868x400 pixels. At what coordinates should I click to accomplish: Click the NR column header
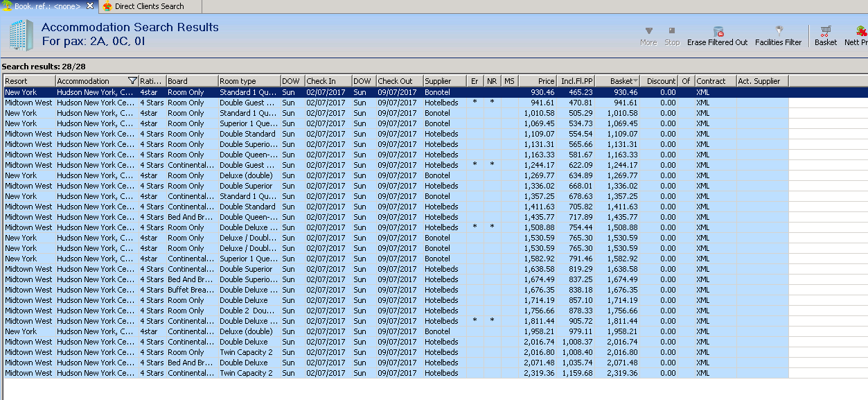(x=492, y=81)
